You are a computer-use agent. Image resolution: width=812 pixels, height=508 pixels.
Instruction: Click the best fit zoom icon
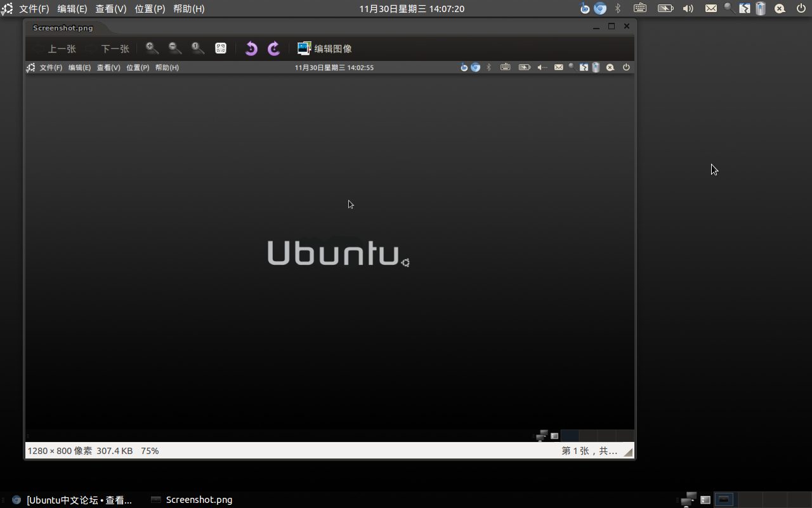[221, 48]
